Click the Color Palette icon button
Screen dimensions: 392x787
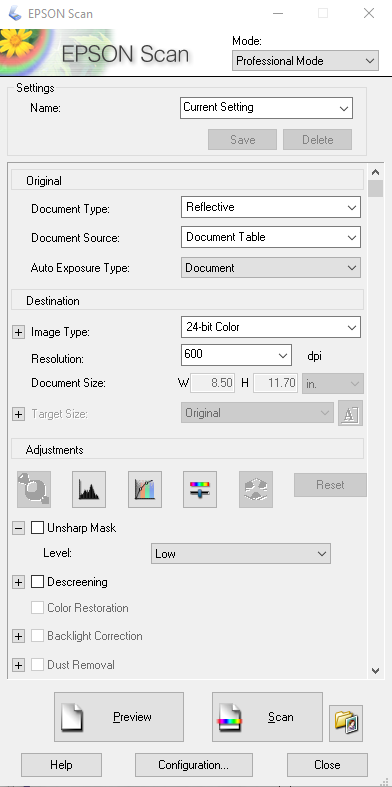pyautogui.click(x=256, y=489)
